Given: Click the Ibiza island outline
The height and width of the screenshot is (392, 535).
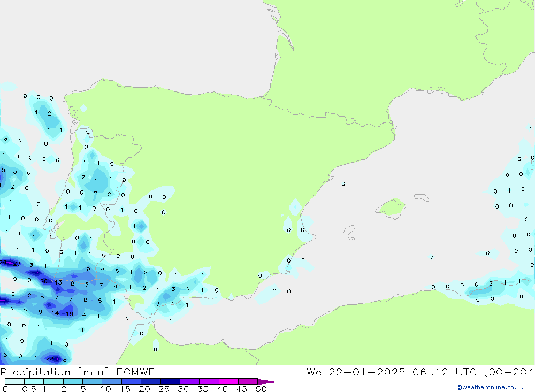Looking at the screenshot, I should pos(349,230).
